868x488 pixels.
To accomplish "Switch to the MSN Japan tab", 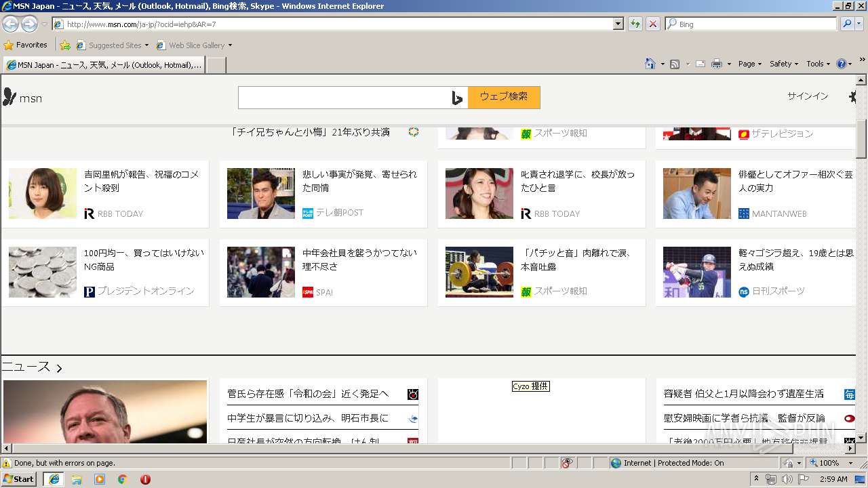I will pyautogui.click(x=104, y=65).
